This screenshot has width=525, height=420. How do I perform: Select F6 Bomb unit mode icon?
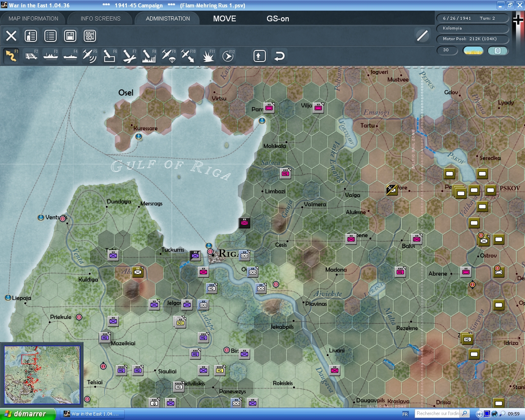coord(110,56)
